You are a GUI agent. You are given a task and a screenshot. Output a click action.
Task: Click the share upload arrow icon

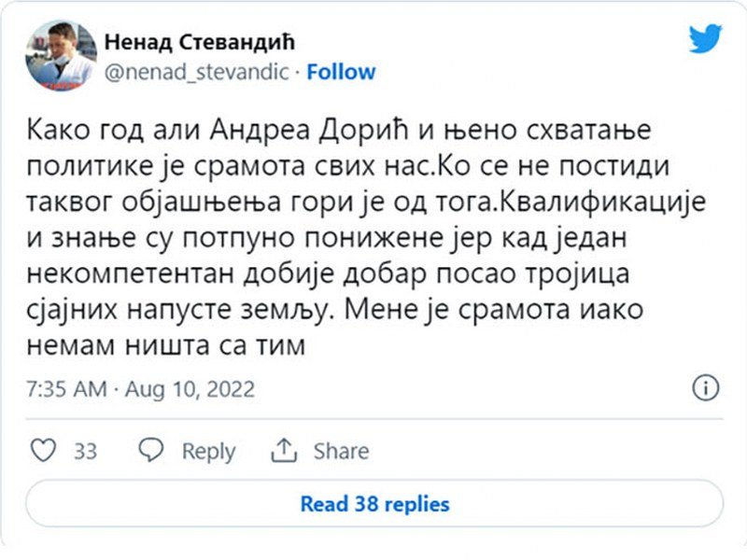[283, 451]
